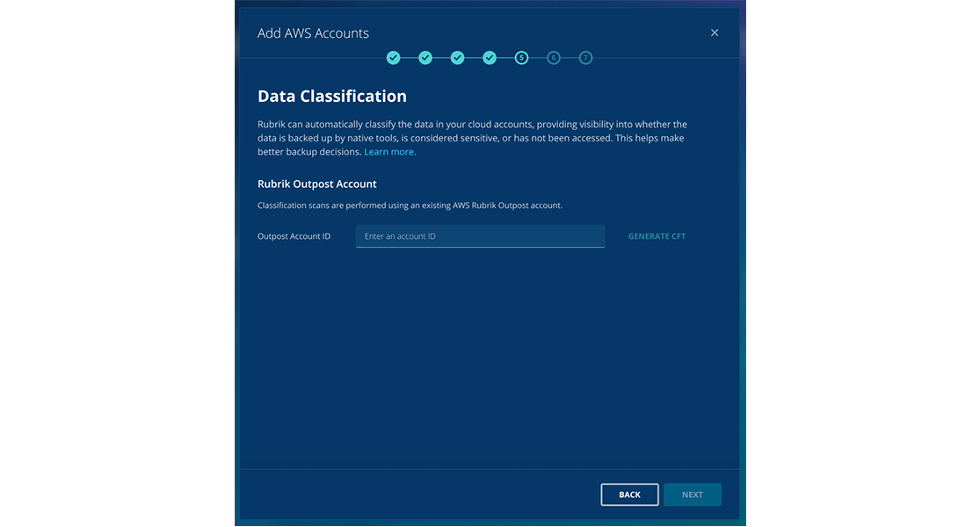
Task: Go to completed step two in wizard
Action: (425, 58)
